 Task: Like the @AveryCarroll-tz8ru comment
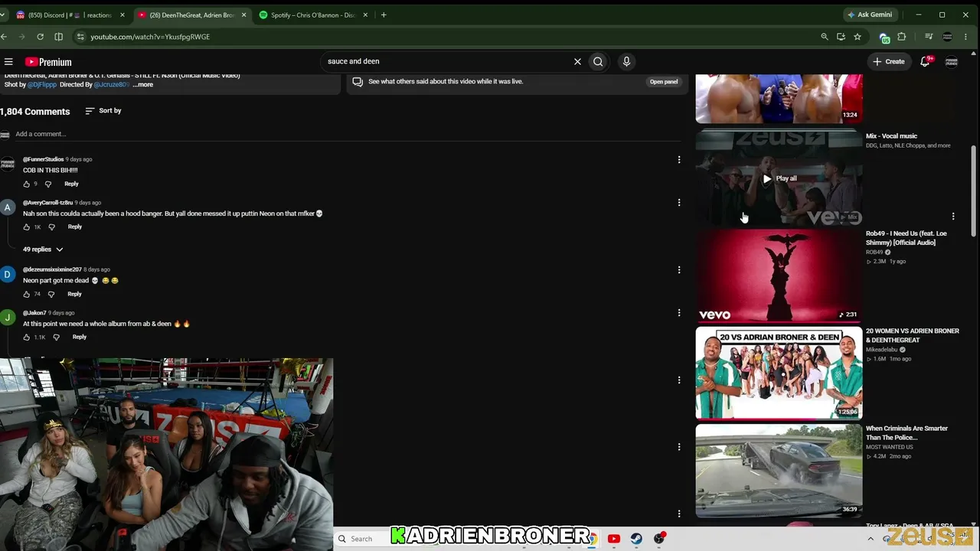[27, 227]
